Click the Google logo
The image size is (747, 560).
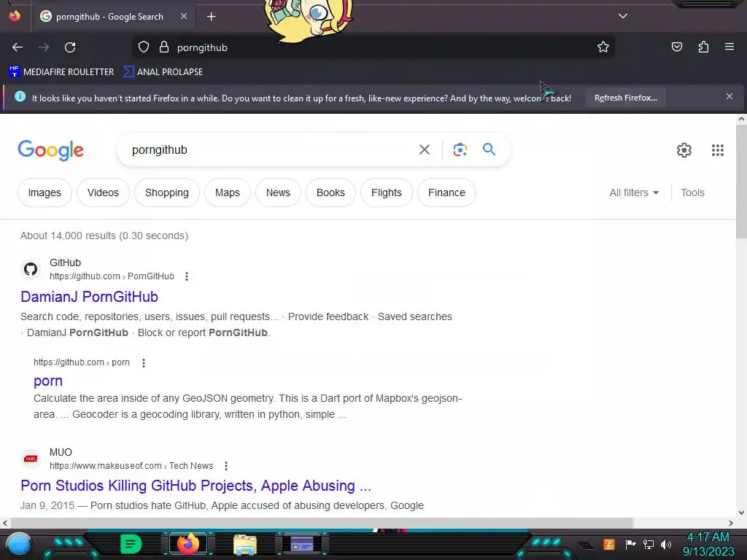tap(50, 150)
